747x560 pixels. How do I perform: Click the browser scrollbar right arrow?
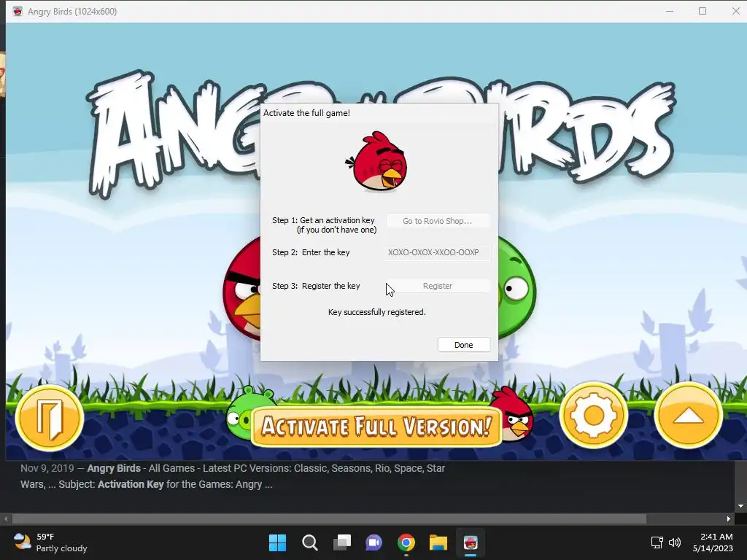point(729,518)
